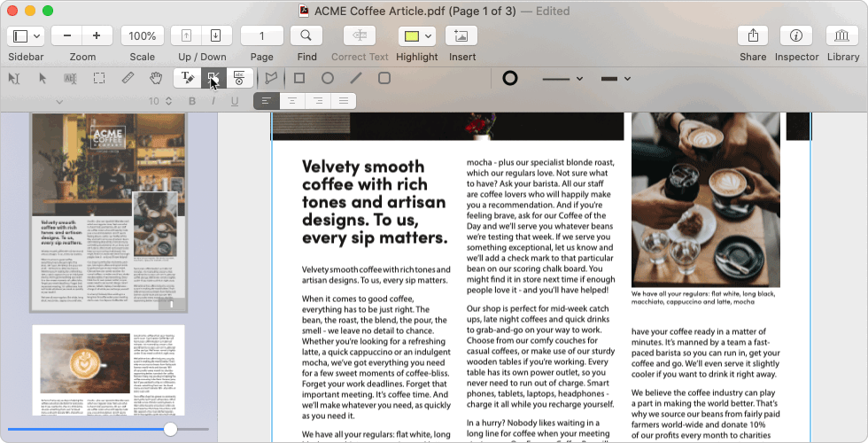Click the 'Edited' label in title bar
Viewport: 868px width, 443px height.
pyautogui.click(x=553, y=11)
